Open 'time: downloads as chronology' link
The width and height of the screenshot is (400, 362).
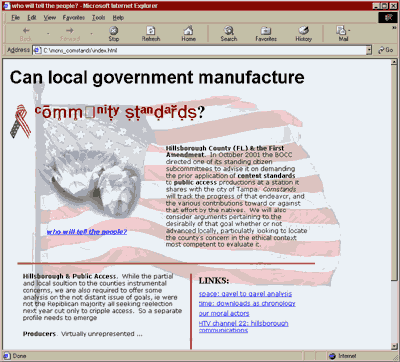(x=247, y=304)
